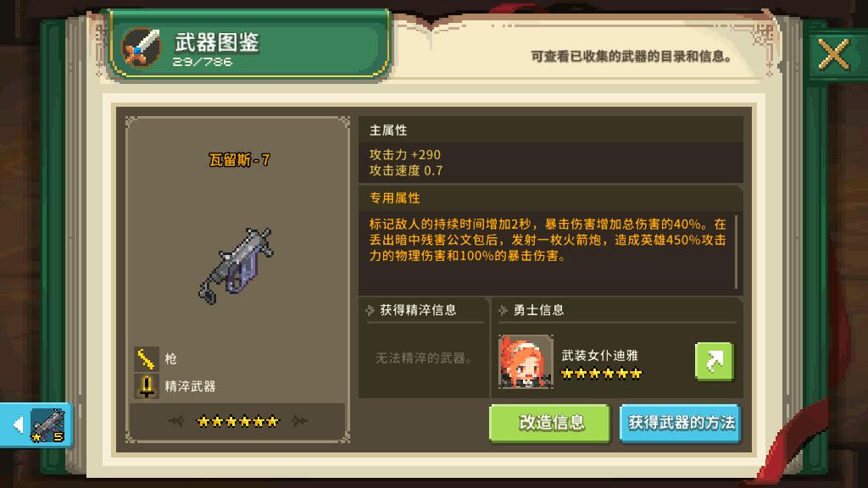Select the 获得精淬信息 section header

418,310
